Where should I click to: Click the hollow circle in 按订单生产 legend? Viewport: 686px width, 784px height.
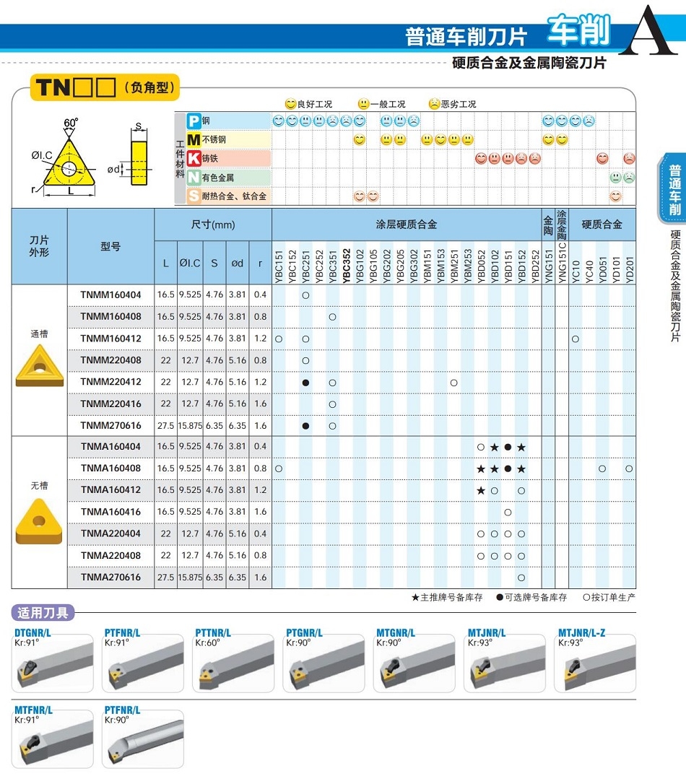(586, 598)
